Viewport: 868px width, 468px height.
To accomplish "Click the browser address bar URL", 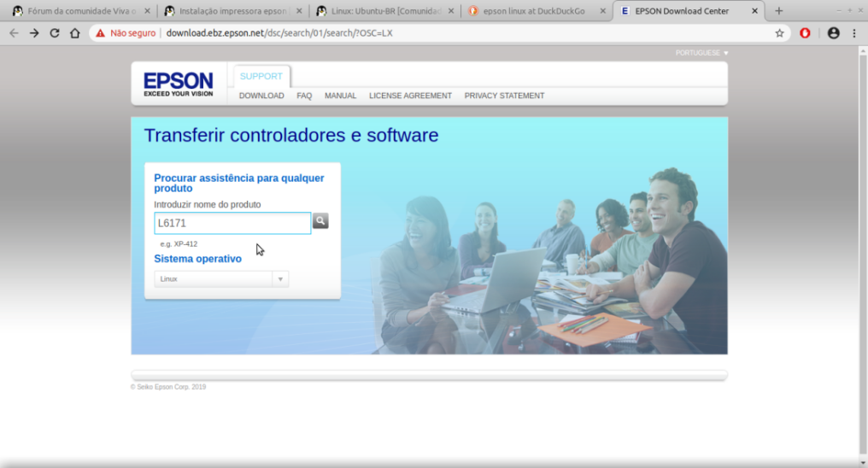I will coord(279,33).
